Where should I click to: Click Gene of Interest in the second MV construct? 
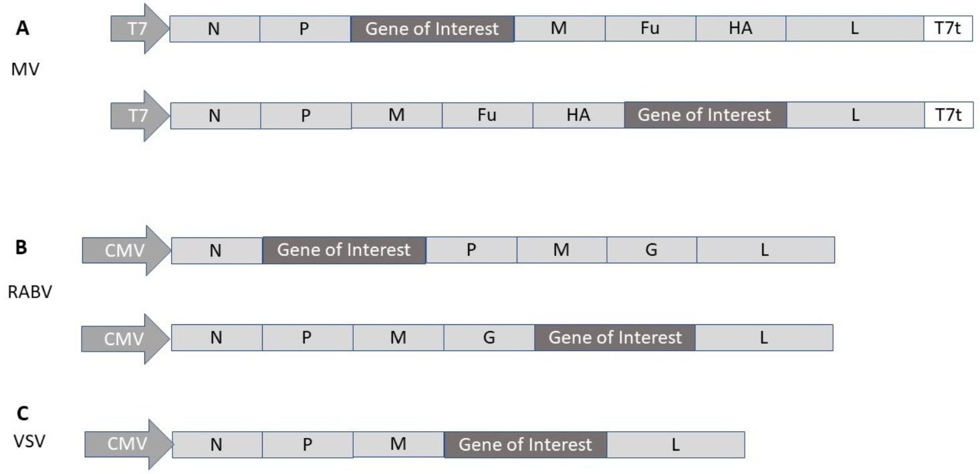[x=705, y=115]
